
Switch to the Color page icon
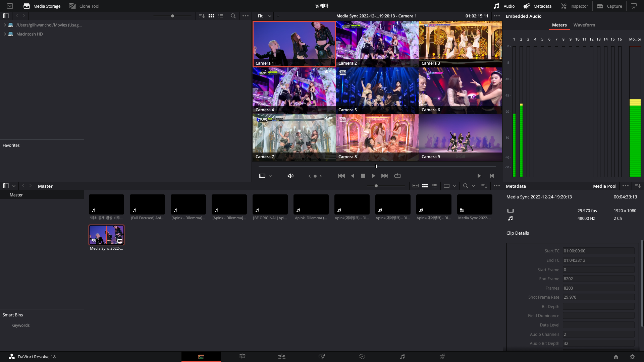coord(362,357)
